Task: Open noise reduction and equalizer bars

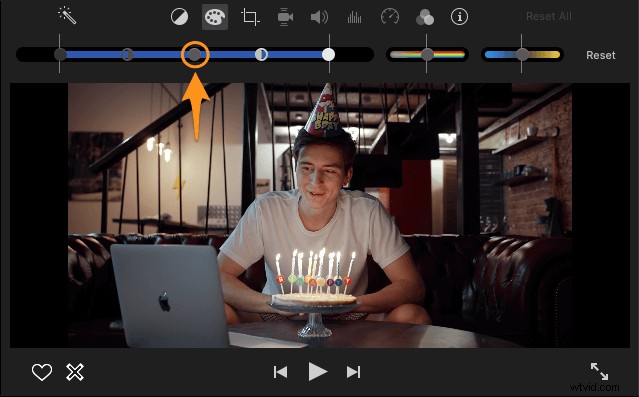Action: coord(354,17)
